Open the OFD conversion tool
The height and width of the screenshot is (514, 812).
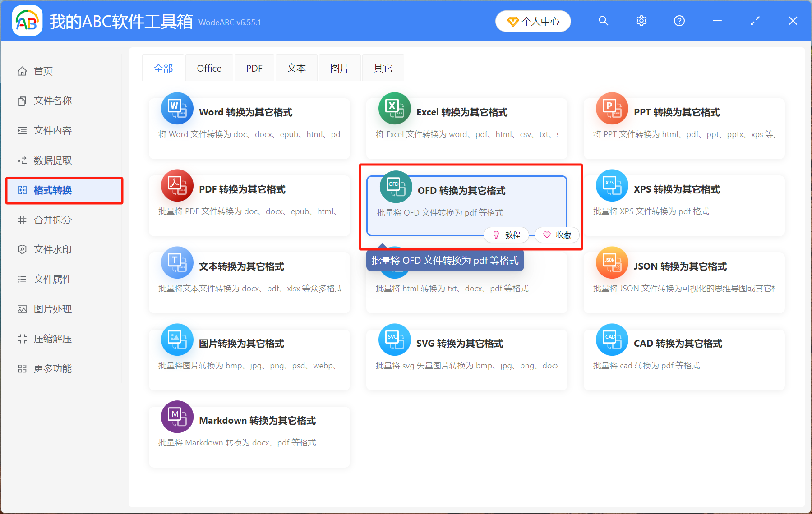click(394, 186)
